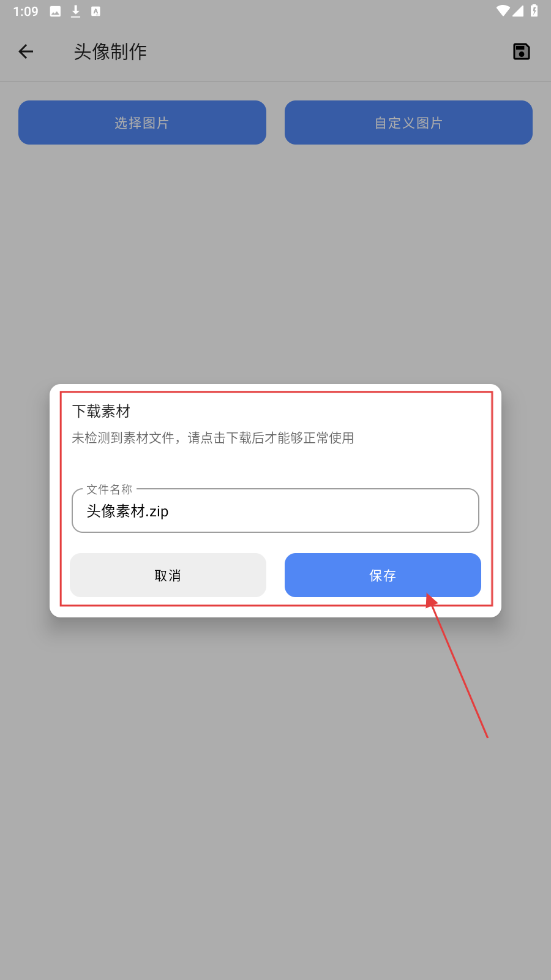Tap the download notification icon in status bar

75,11
